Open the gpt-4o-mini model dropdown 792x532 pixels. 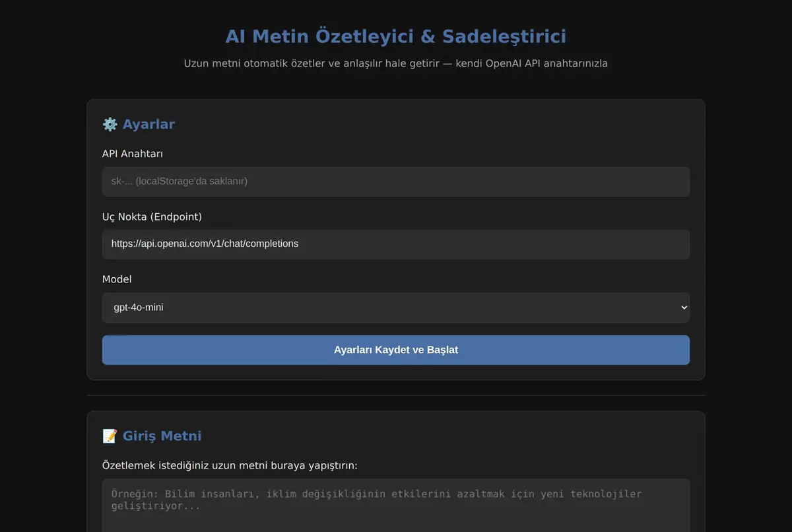point(396,308)
